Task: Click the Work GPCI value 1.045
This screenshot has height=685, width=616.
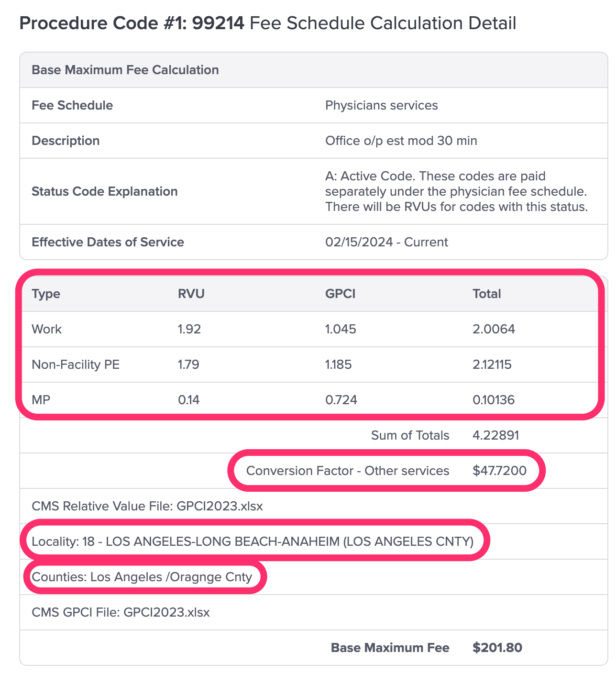Action: [341, 329]
